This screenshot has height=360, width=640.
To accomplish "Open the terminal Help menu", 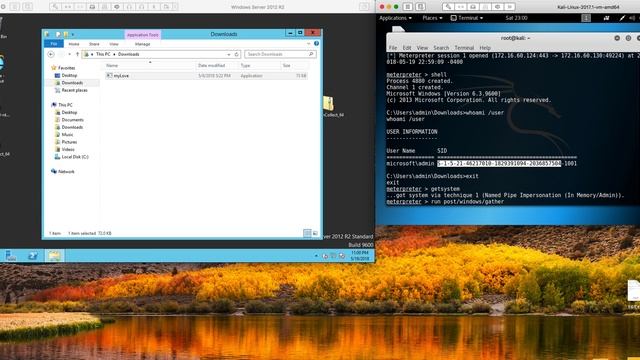I will [x=485, y=48].
